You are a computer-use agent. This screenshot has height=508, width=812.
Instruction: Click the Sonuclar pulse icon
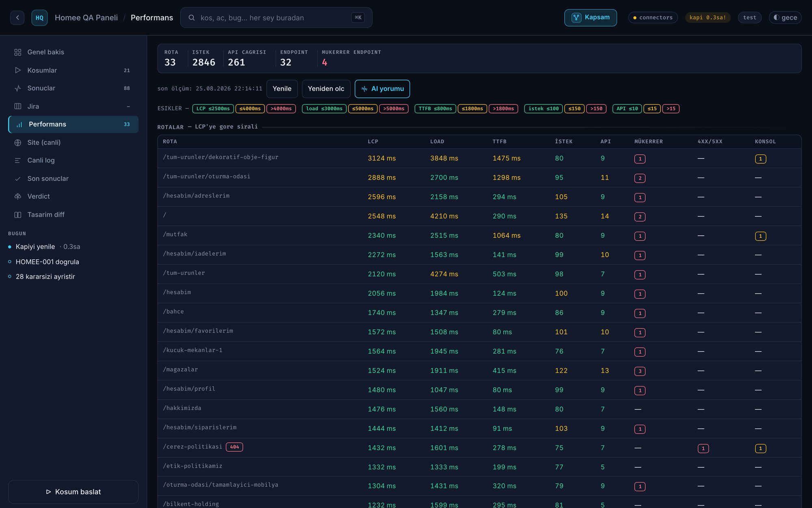pos(17,88)
